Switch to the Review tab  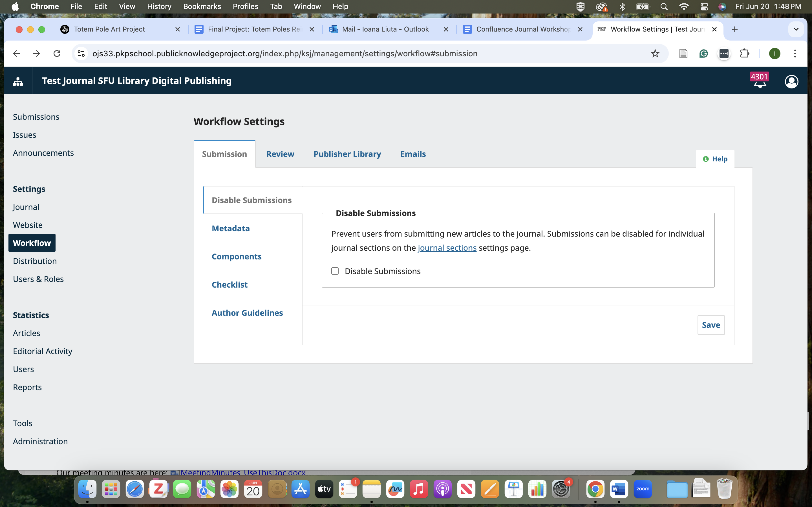click(x=280, y=154)
